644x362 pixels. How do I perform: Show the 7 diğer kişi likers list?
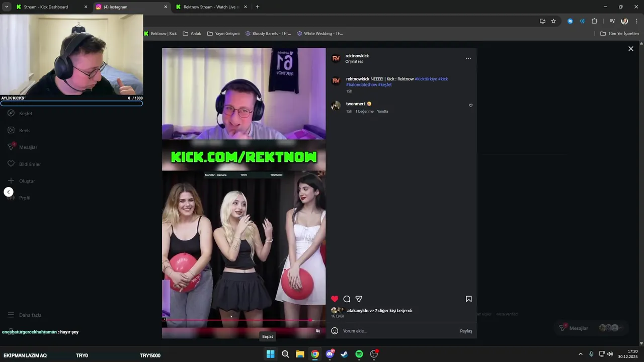click(x=385, y=311)
